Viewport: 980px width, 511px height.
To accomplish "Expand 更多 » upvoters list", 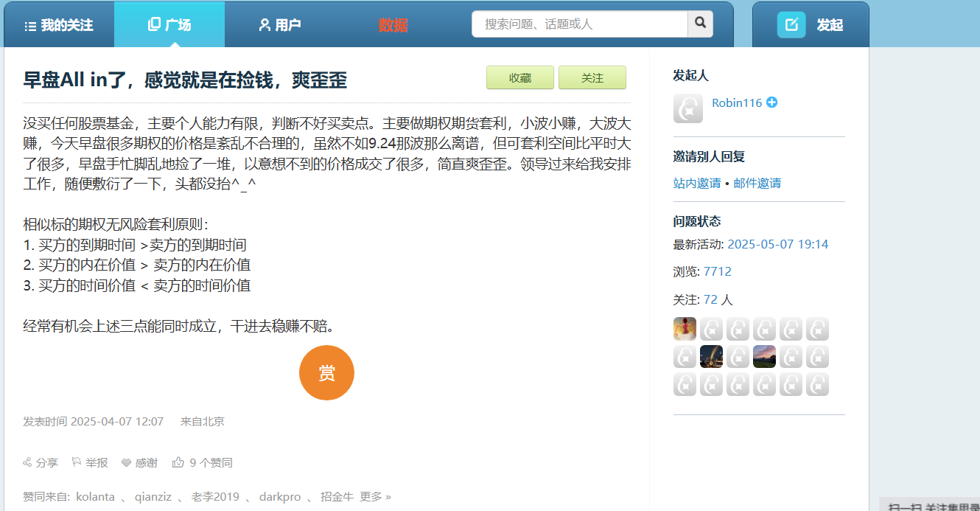I will click(375, 496).
